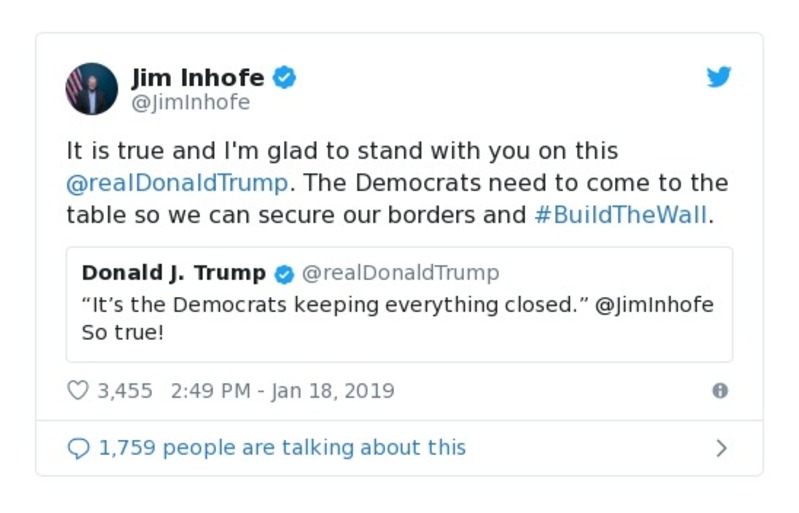
Task: Click the verified badge beside Jim Inhofe
Action: 285,78
